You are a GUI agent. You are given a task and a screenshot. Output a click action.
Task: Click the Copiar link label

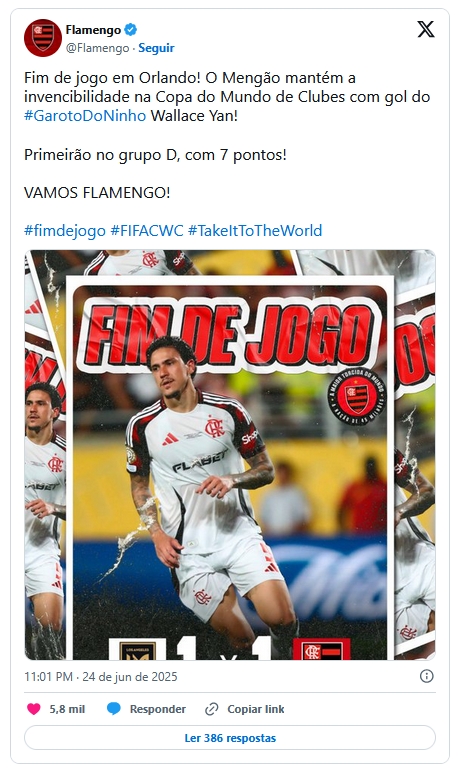click(255, 709)
